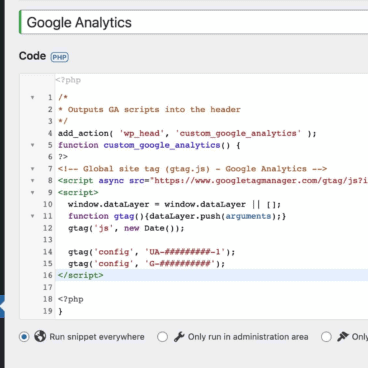The height and width of the screenshot is (368, 368).
Task: Click the globe icon for run everywhere
Action: pos(40,337)
